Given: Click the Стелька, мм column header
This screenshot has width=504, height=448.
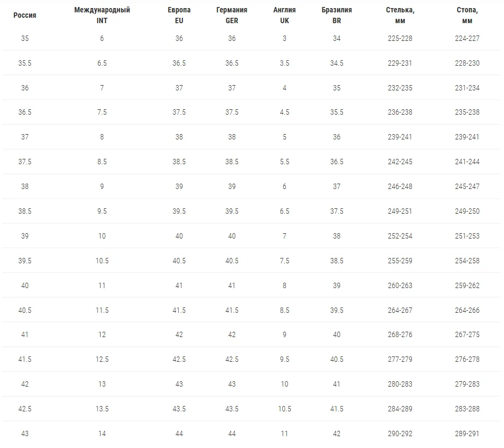Looking at the screenshot, I should [x=400, y=16].
